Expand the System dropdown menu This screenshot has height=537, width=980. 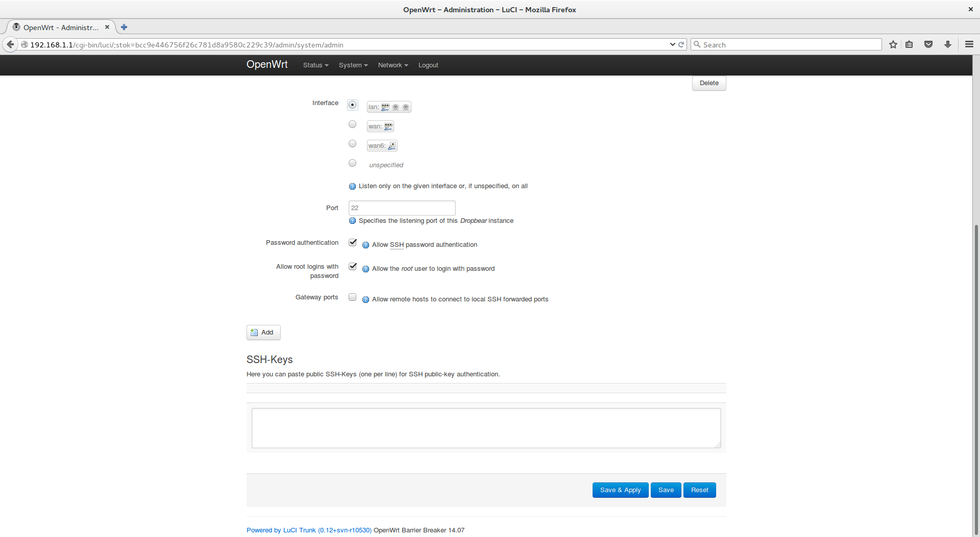coord(353,65)
